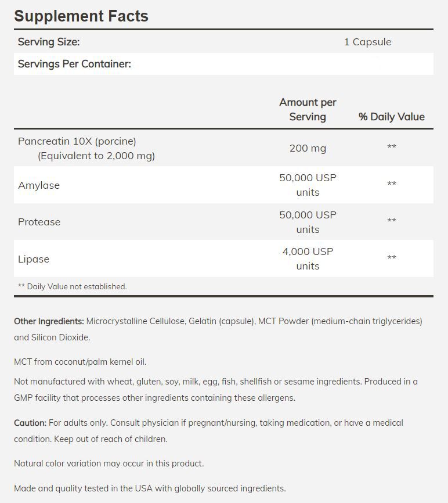Click the 200 mg amount value

click(308, 148)
